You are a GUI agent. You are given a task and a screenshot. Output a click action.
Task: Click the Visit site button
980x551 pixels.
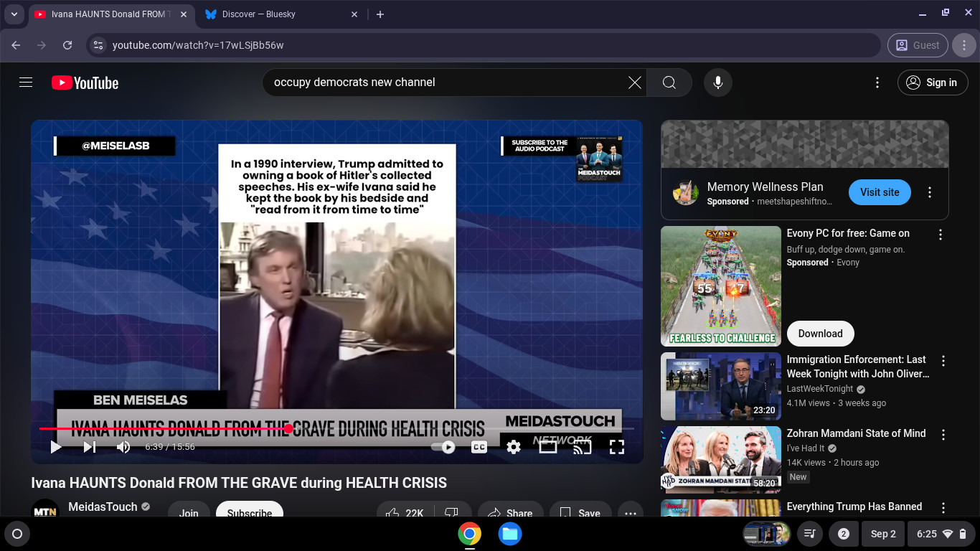click(880, 192)
